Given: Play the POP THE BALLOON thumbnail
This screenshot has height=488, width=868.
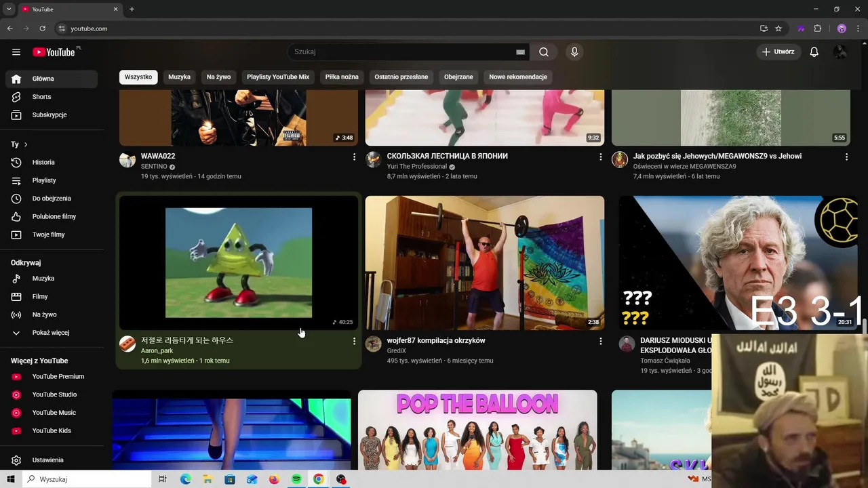Looking at the screenshot, I should click(x=477, y=430).
